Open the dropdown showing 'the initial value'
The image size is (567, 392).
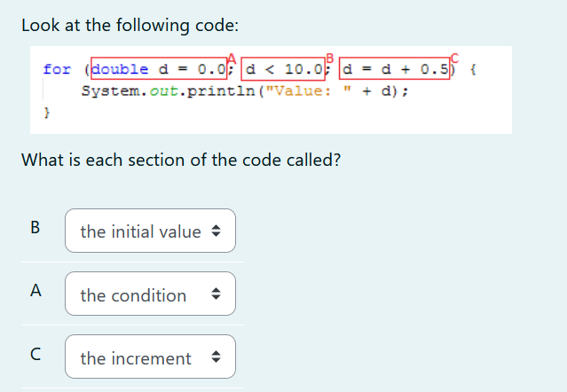(150, 231)
